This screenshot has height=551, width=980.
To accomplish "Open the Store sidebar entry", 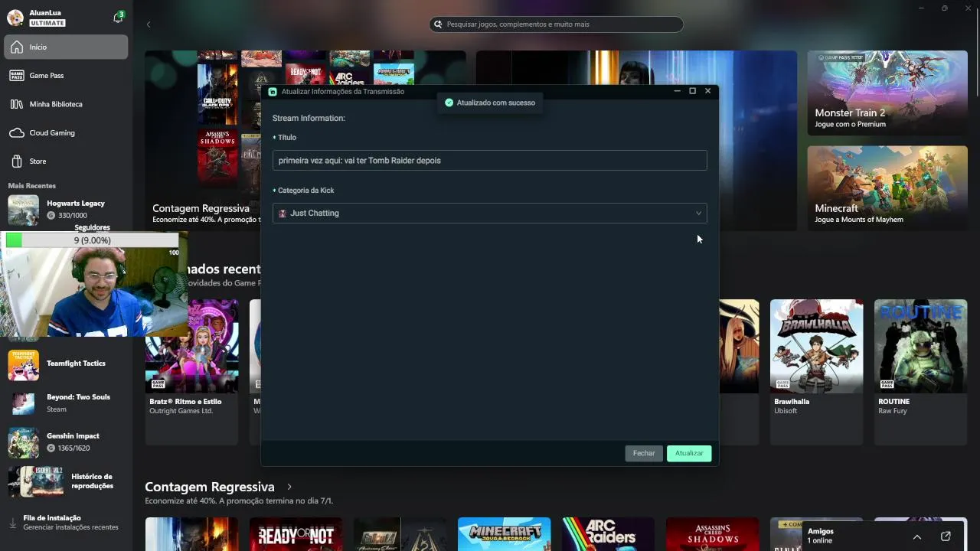I will [67, 161].
